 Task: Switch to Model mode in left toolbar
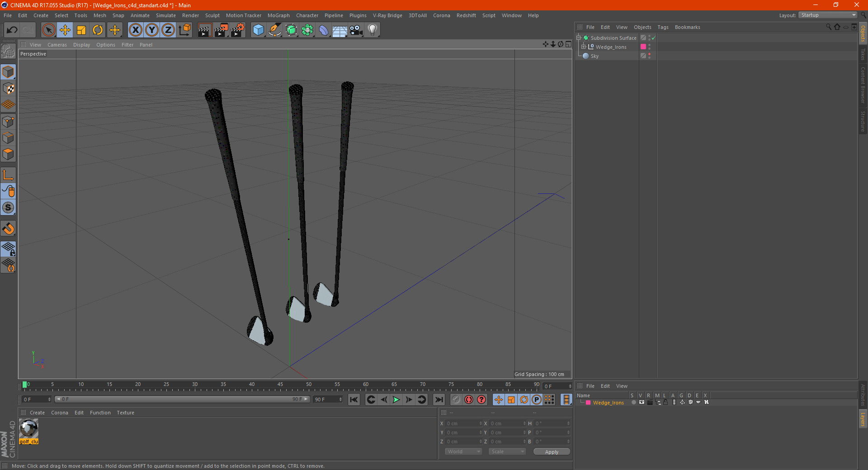point(8,72)
